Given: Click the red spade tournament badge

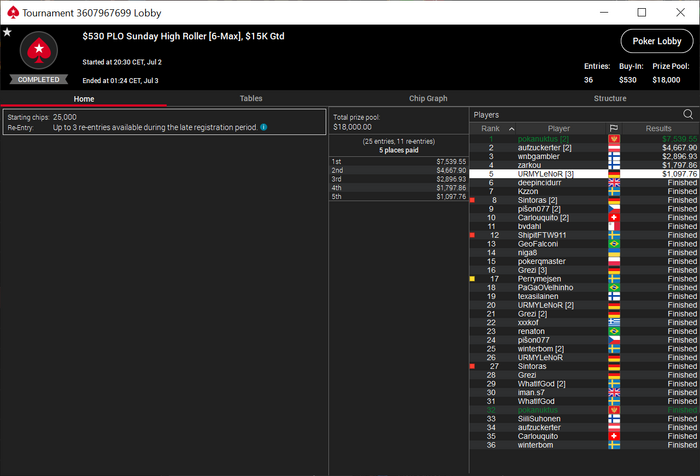Looking at the screenshot, I should click(39, 50).
